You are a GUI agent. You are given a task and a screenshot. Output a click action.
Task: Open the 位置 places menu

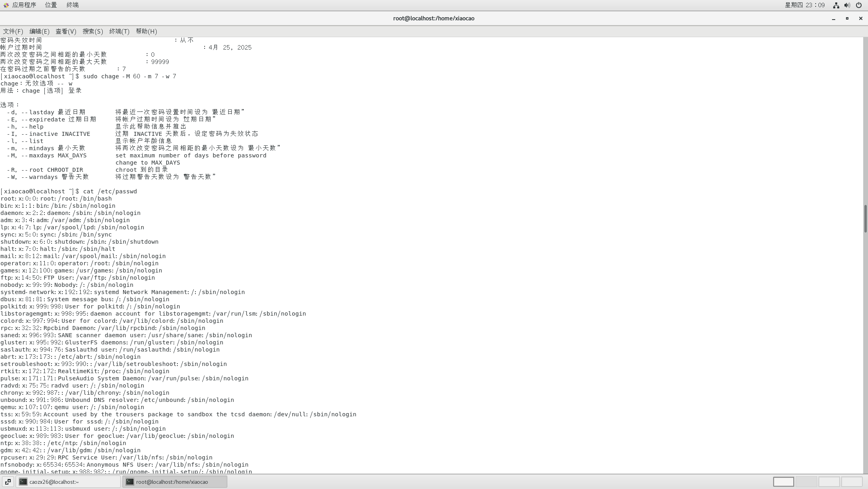tap(51, 5)
